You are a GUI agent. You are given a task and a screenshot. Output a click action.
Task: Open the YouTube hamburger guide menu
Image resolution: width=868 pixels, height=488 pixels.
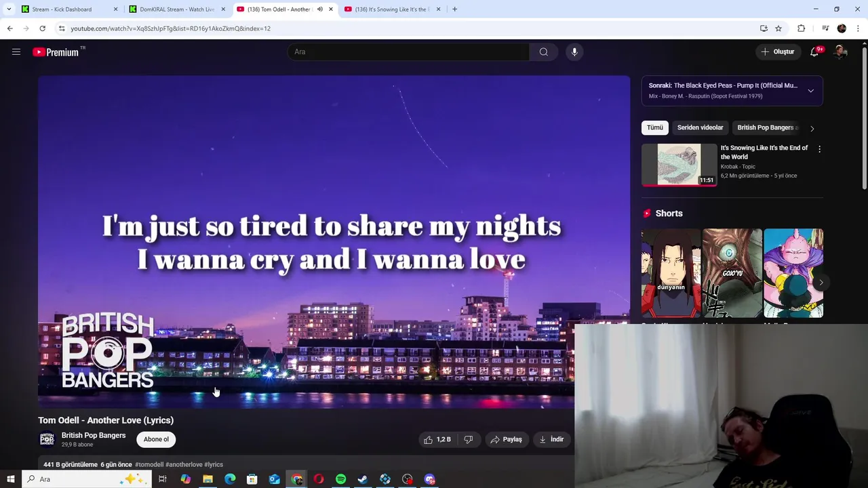(16, 52)
